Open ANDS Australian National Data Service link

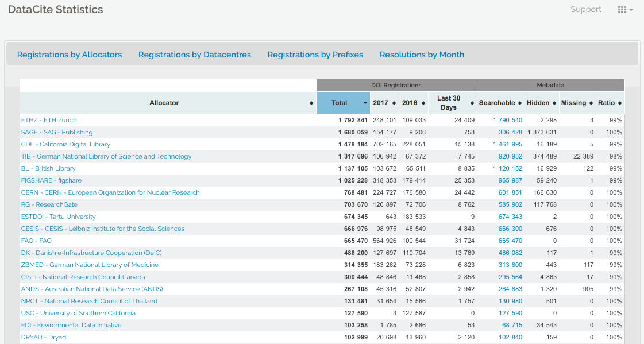pyautogui.click(x=92, y=289)
